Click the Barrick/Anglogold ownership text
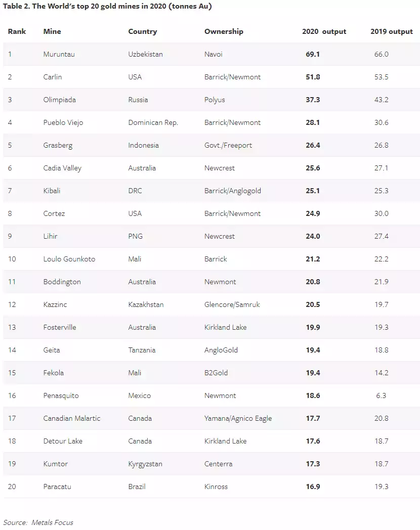The image size is (420, 530). (x=232, y=191)
